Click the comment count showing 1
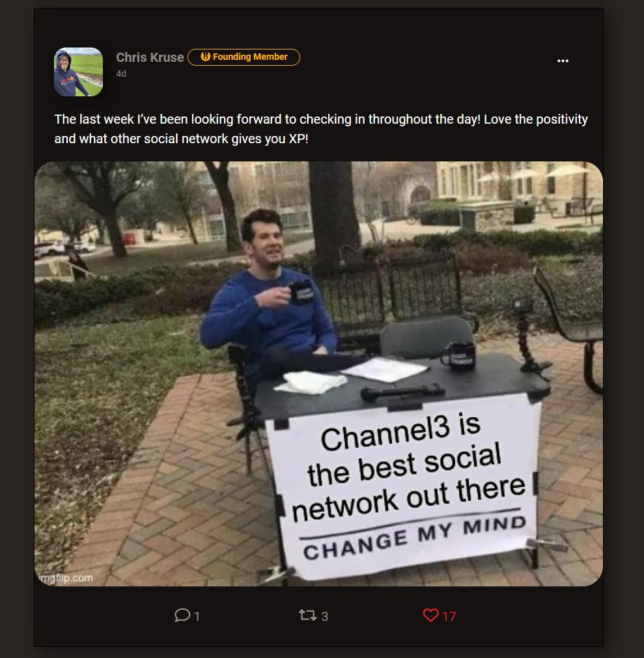The image size is (644, 658). 197,616
